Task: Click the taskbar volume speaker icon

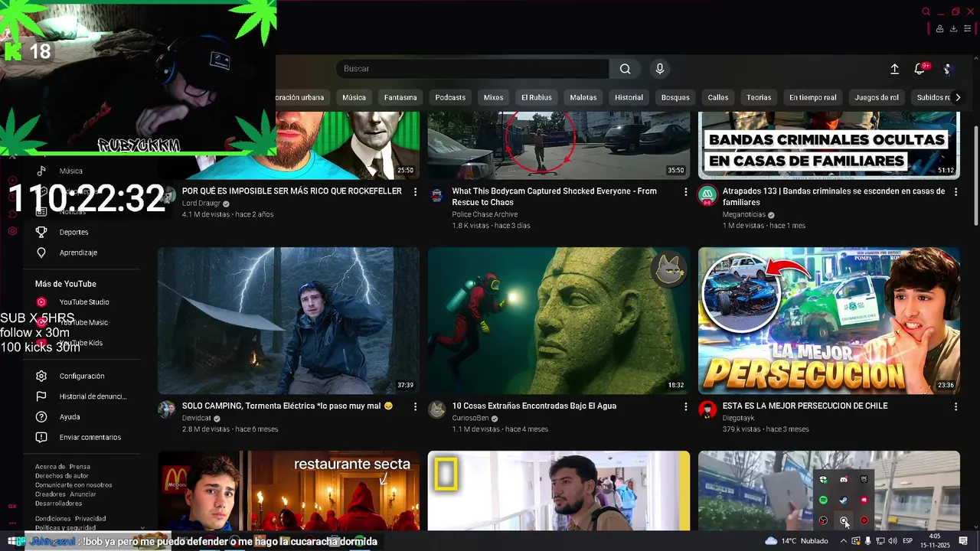Action: pyautogui.click(x=893, y=541)
